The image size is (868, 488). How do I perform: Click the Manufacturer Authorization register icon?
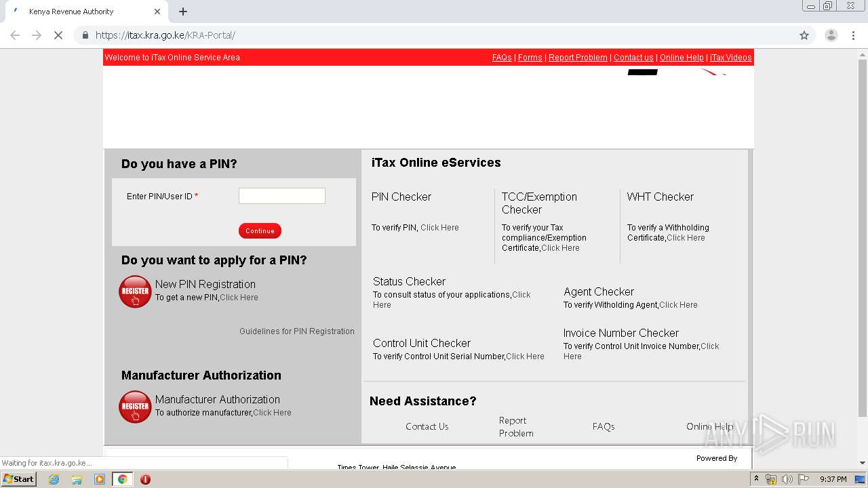[x=135, y=407]
